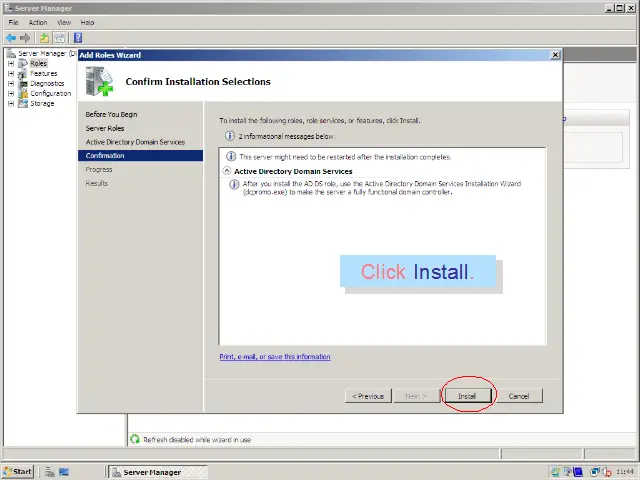
Task: Click the Server Manager taskbar button
Action: coord(159,472)
